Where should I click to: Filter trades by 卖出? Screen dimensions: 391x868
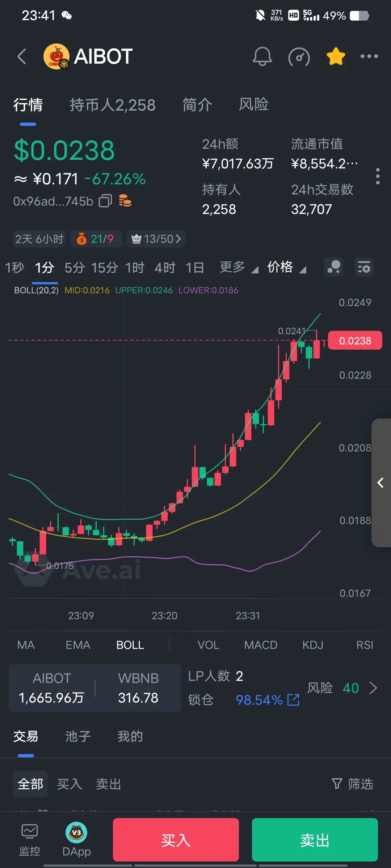pos(109,784)
